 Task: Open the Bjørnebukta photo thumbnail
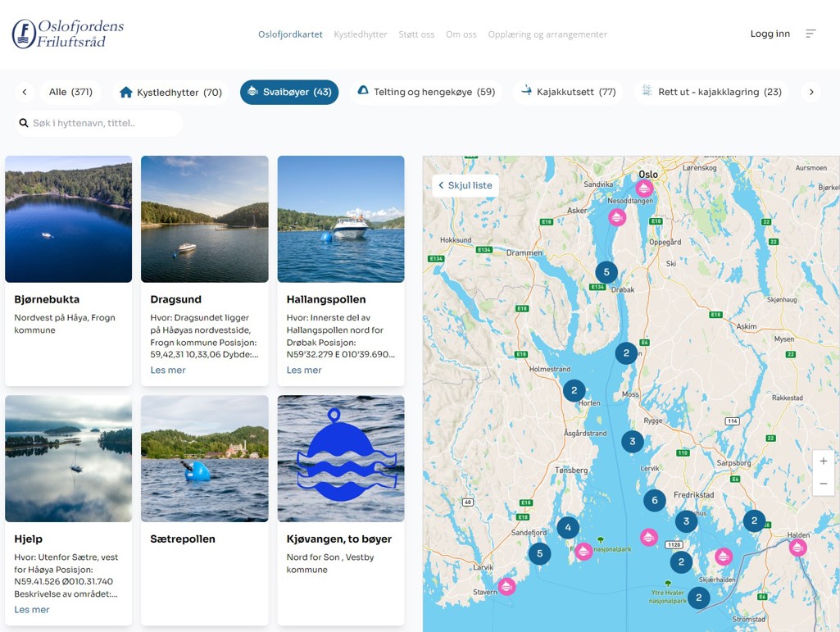pos(69,219)
